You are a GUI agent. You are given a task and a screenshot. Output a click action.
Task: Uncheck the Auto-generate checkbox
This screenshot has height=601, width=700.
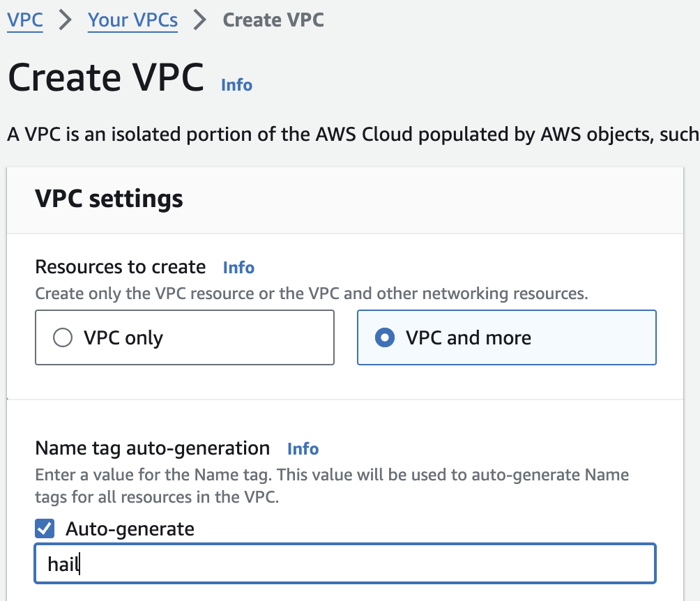point(45,528)
